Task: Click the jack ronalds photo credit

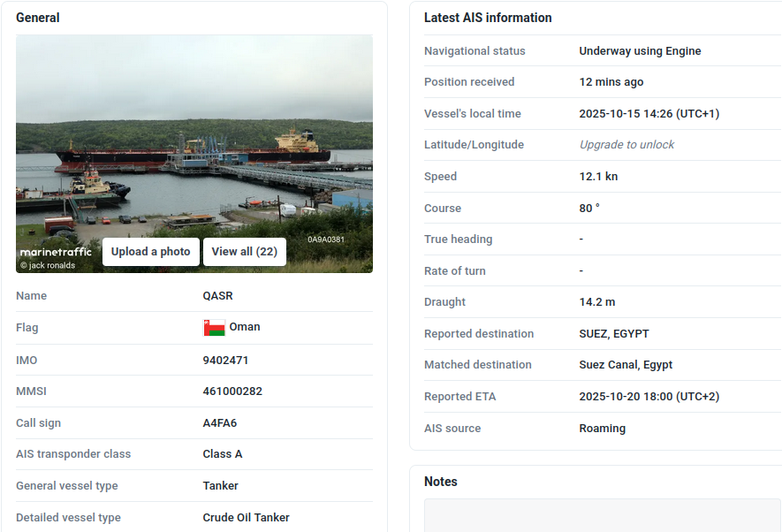Action: coord(48,265)
